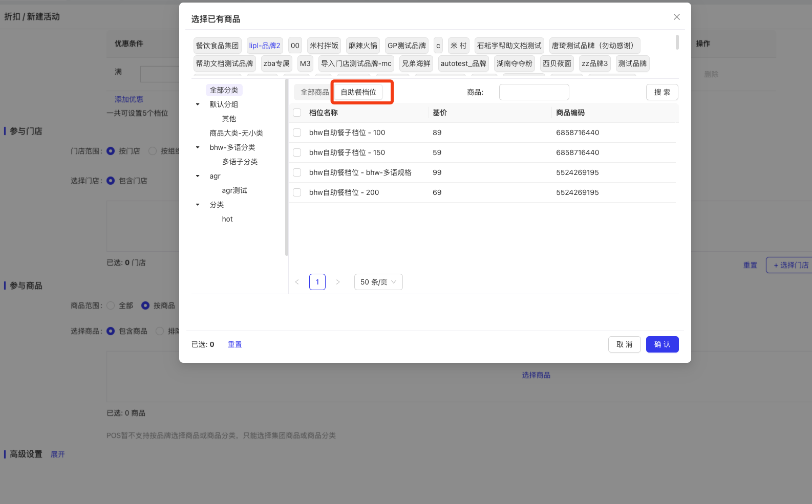Check the select-all header checkbox
This screenshot has height=504, width=812.
click(x=297, y=113)
